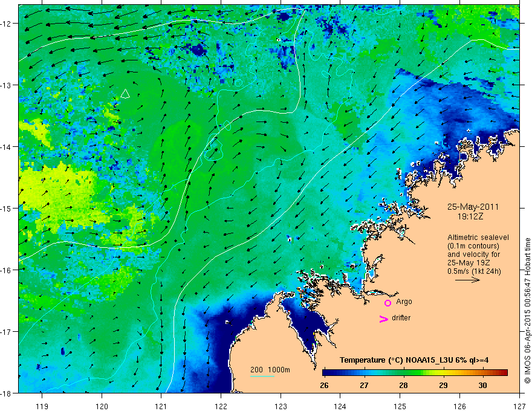
Task: Click the '-18' latitude axis label
Action: (7, 393)
